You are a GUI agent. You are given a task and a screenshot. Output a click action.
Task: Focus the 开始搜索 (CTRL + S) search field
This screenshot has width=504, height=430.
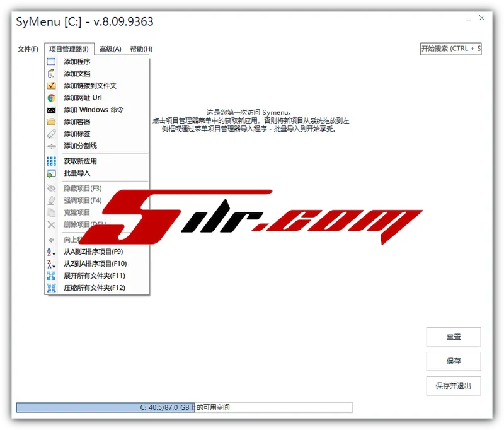(450, 49)
